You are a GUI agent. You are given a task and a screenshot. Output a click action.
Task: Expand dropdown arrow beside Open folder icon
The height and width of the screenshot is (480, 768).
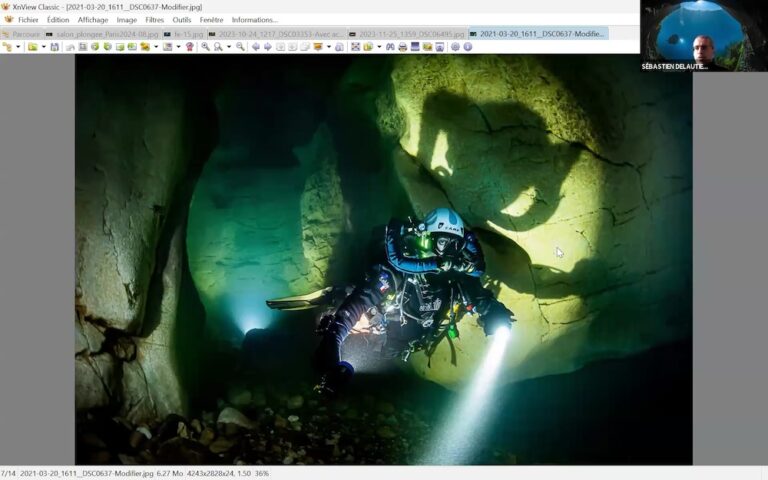44,47
